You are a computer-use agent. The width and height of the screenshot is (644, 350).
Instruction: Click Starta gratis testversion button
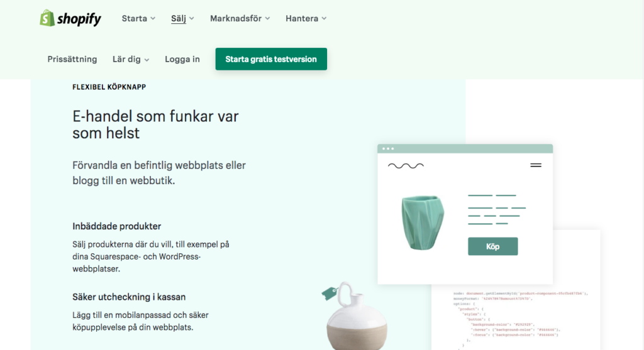271,59
